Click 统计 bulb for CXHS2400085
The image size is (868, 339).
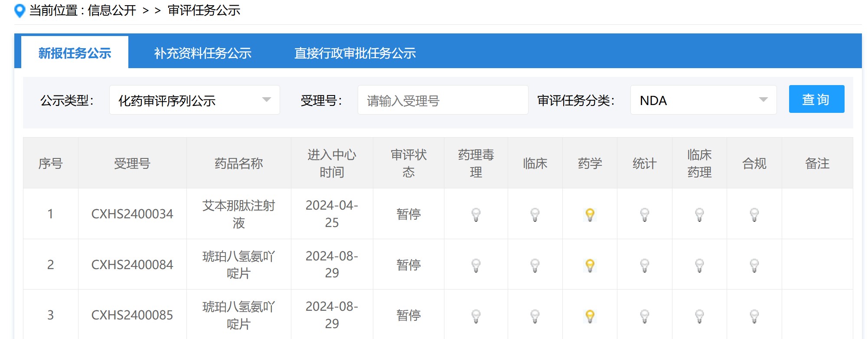[x=645, y=316]
